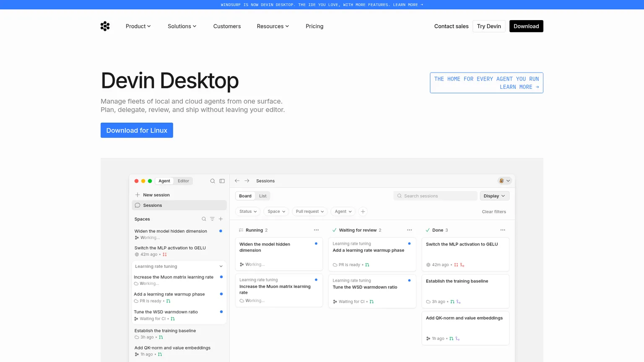Image resolution: width=644 pixels, height=362 pixels.
Task: Go back with the left arrow icon
Action: pyautogui.click(x=237, y=181)
